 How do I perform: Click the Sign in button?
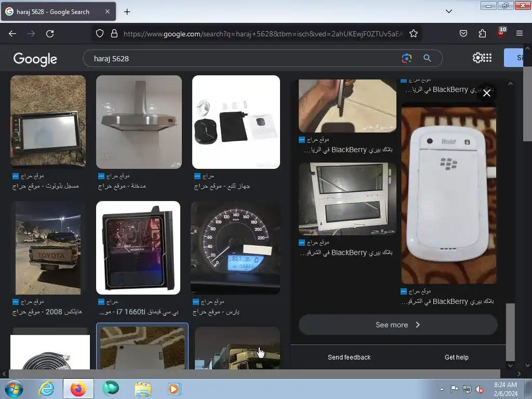(514, 58)
